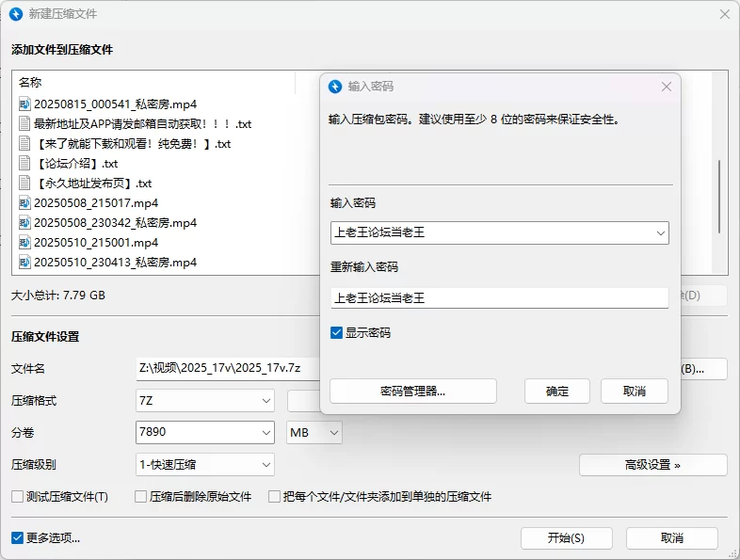
Task: Close the 输入密码 dialog with X
Action: (x=667, y=87)
